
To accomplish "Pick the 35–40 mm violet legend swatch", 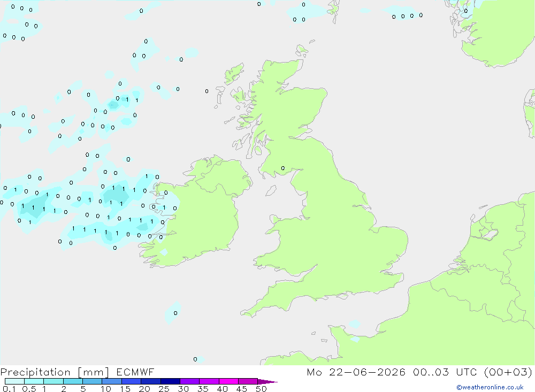I will coord(209,381).
